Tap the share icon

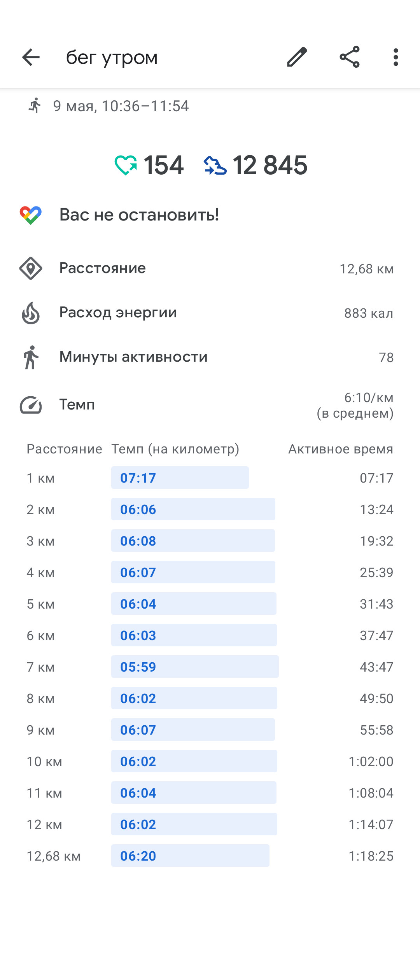pyautogui.click(x=350, y=57)
